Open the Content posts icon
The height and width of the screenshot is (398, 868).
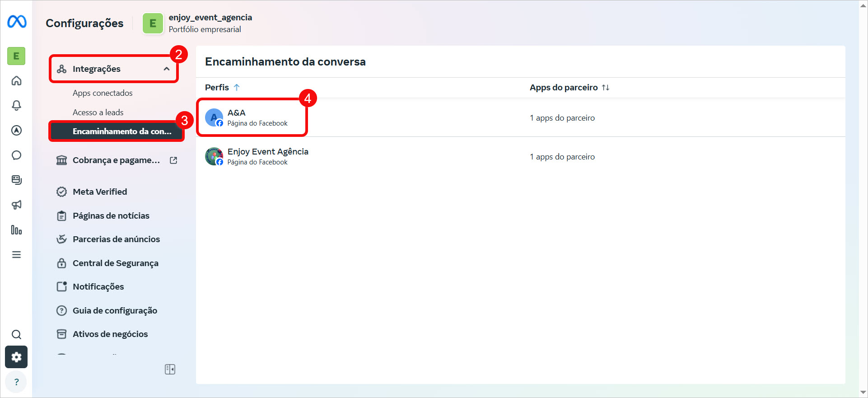click(x=16, y=180)
